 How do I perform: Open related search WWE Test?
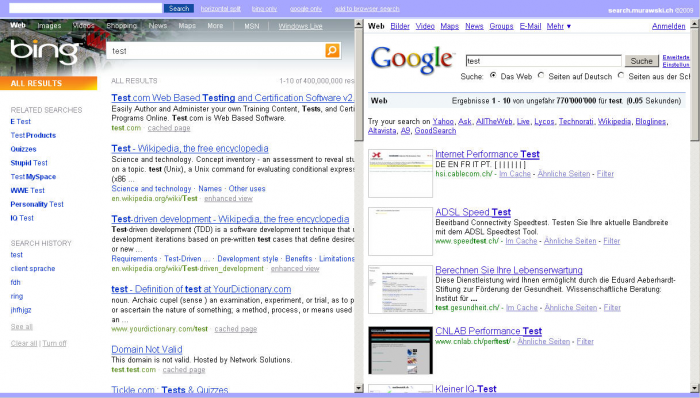(27, 191)
